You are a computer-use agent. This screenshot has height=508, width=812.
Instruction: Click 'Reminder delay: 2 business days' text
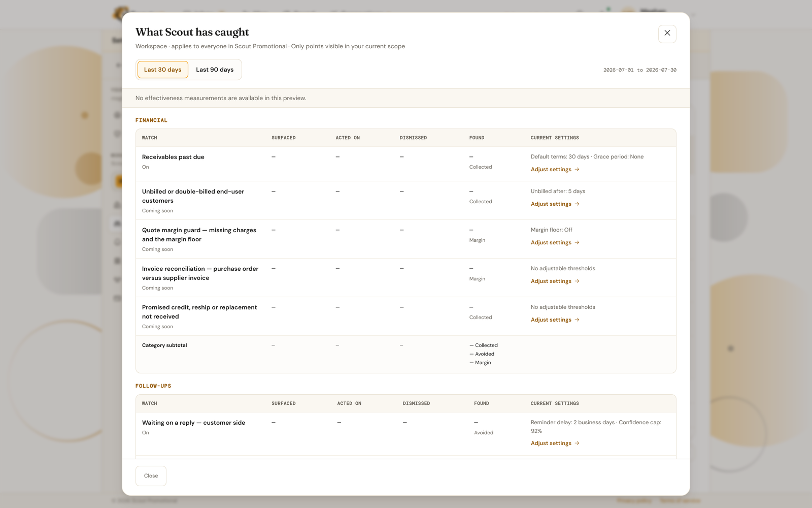coord(572,423)
